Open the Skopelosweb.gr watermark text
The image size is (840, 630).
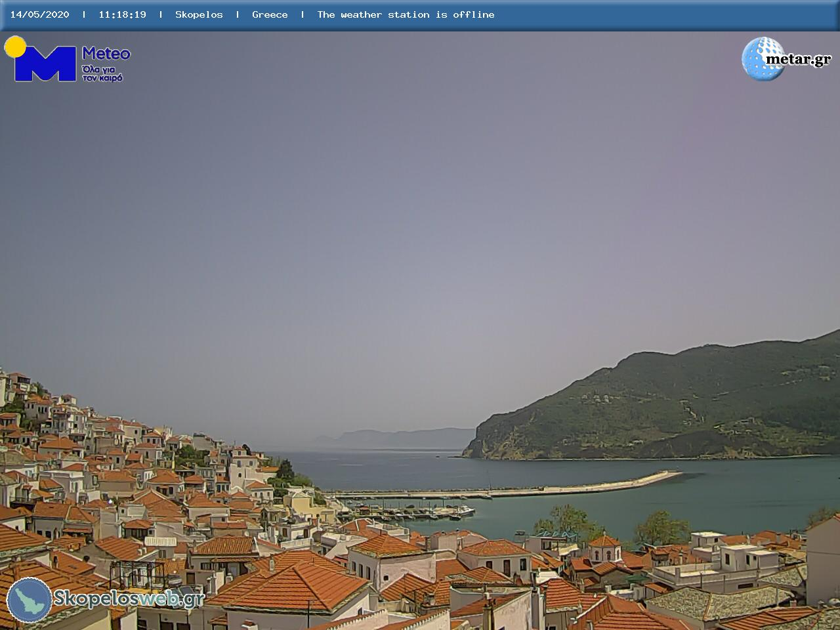click(129, 598)
